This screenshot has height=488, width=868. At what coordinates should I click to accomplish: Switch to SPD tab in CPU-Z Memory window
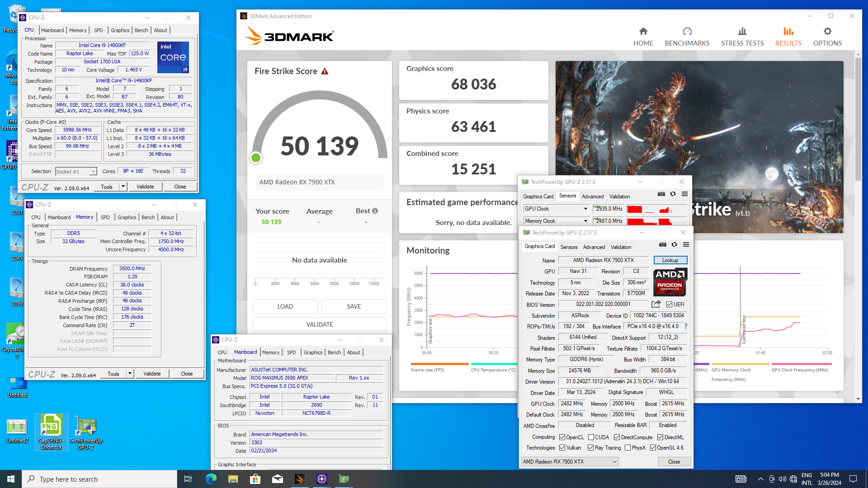coord(105,217)
